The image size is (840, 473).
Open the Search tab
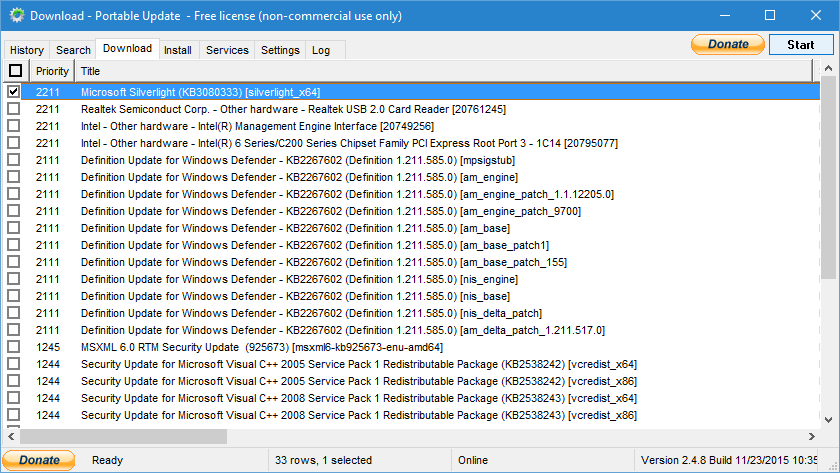coord(73,50)
